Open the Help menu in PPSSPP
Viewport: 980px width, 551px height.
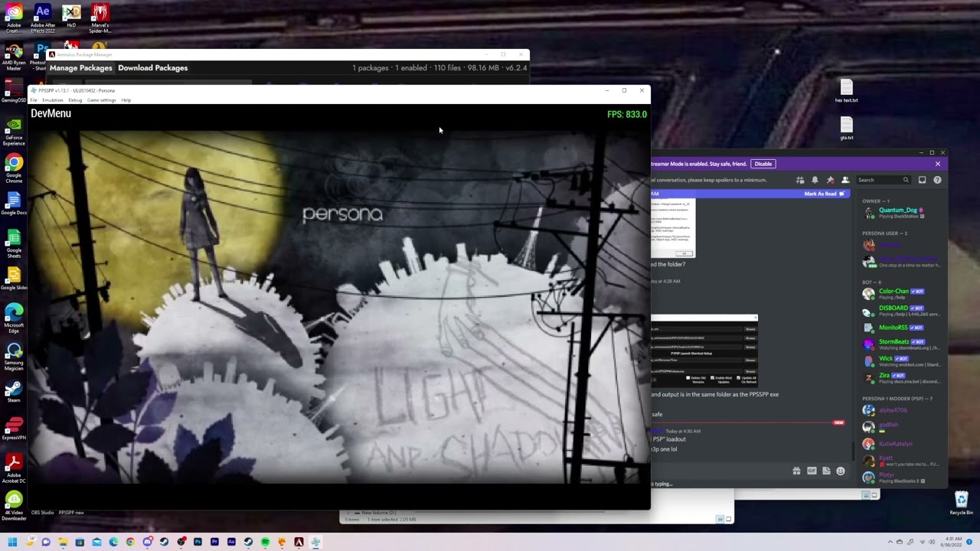pos(126,100)
